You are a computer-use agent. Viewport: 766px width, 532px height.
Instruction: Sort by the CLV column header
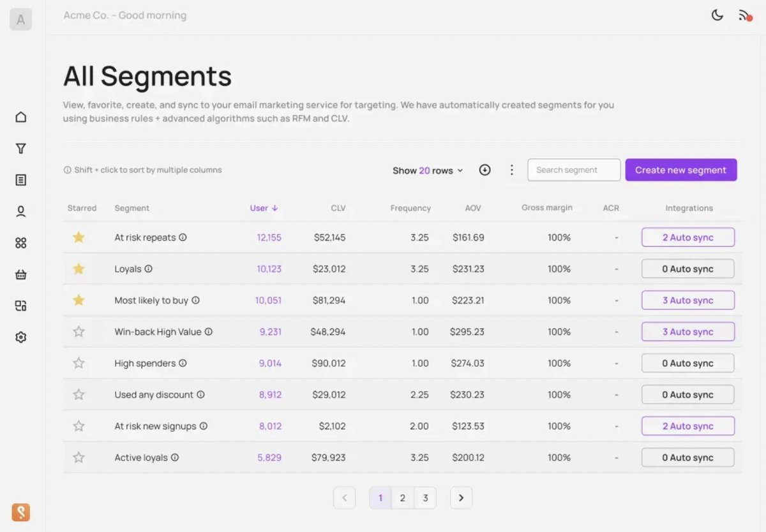tap(338, 208)
